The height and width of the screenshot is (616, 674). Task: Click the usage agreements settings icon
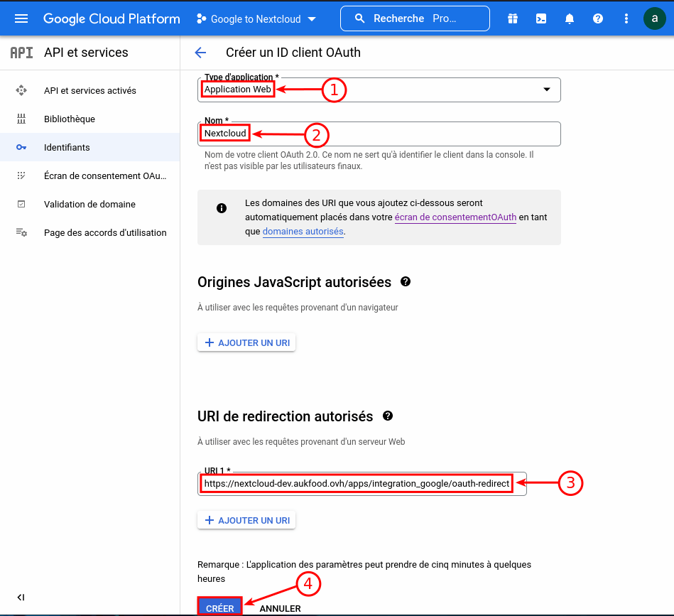pos(21,232)
